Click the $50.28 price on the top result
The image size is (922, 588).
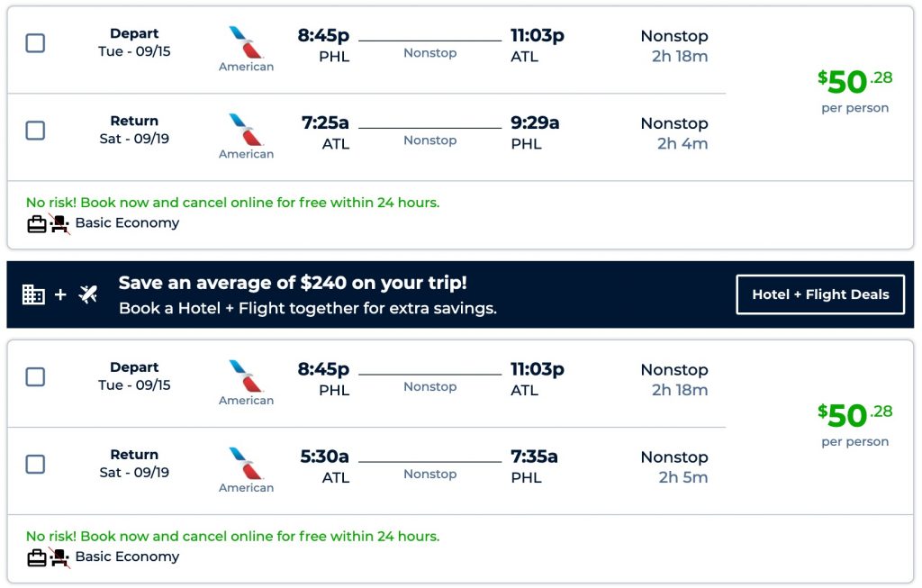click(854, 82)
